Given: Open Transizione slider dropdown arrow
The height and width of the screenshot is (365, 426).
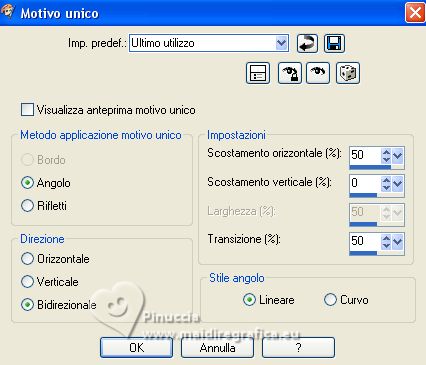Looking at the screenshot, I should [398, 242].
